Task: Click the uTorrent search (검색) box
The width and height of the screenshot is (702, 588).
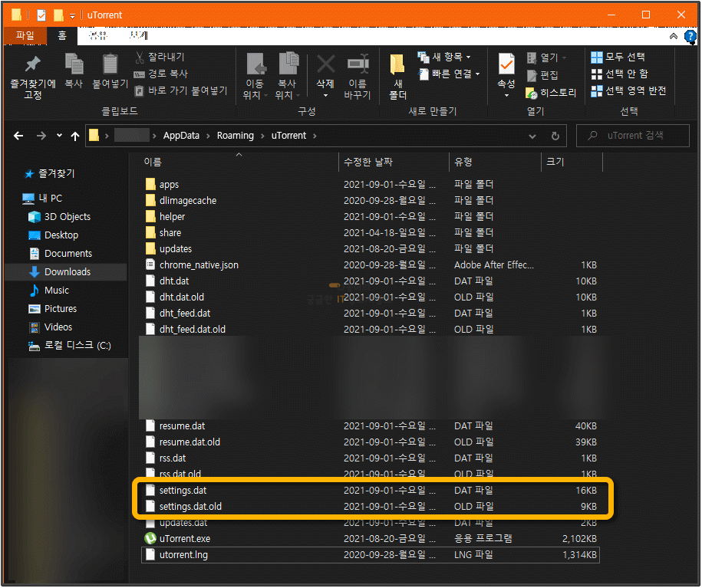Action: tap(633, 136)
